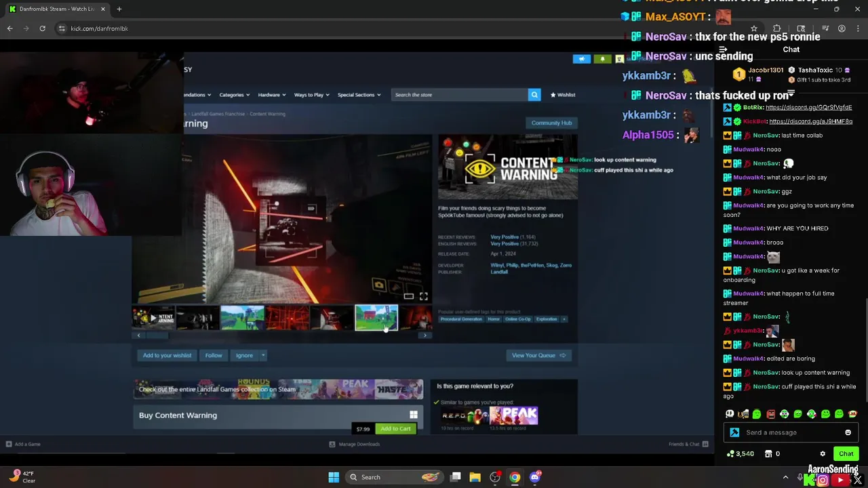
Task: Insert the red angry face emote
Action: [x=770, y=414]
